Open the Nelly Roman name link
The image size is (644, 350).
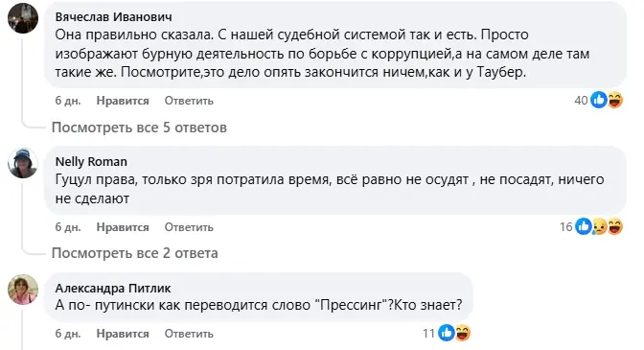coord(91,161)
